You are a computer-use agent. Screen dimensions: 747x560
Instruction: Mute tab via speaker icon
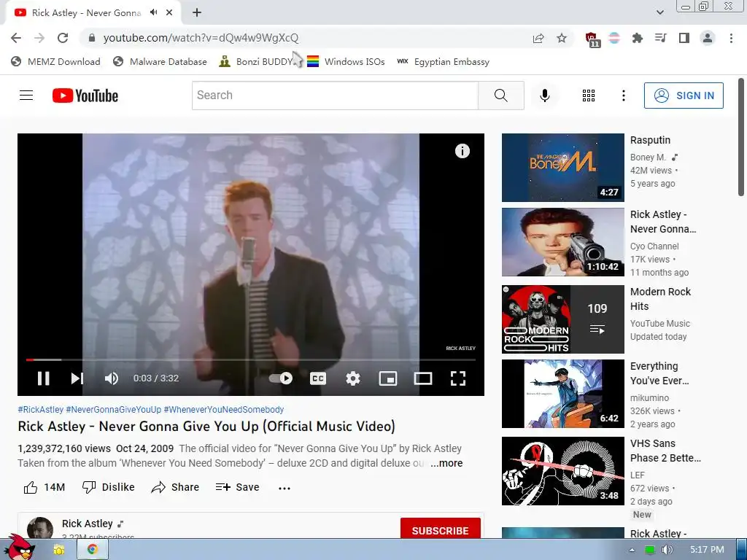pyautogui.click(x=153, y=12)
